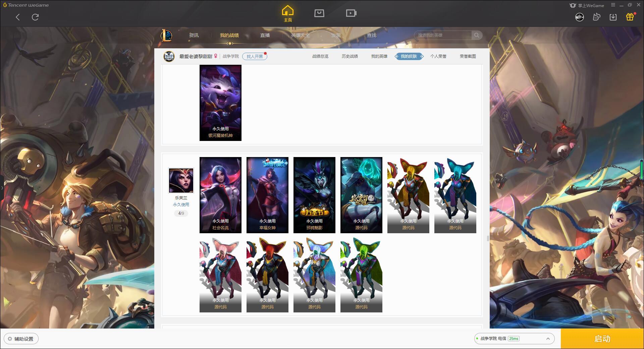The image size is (644, 349).
Task: Switch to 英雄大全 tab
Action: (x=301, y=35)
